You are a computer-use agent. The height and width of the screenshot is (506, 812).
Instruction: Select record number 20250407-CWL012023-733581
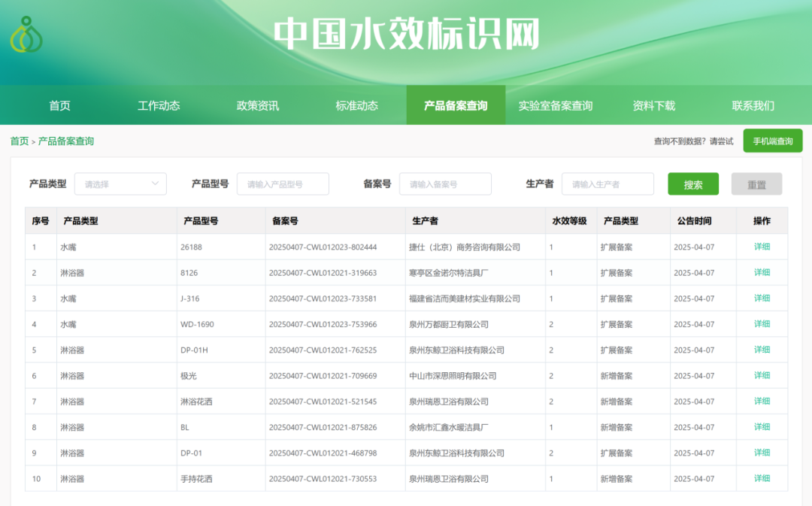tap(323, 298)
